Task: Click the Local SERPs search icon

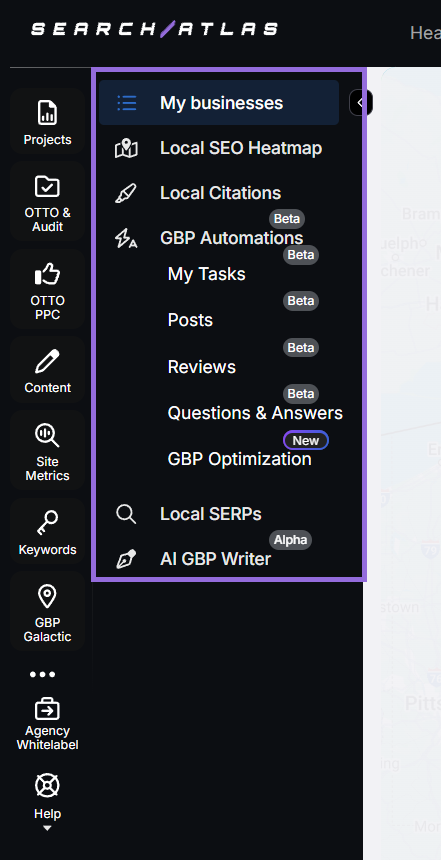Action: pyautogui.click(x=126, y=514)
